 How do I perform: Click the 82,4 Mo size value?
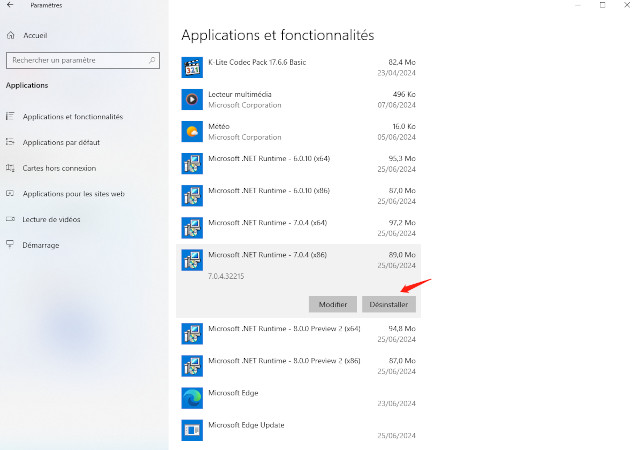tap(402, 62)
